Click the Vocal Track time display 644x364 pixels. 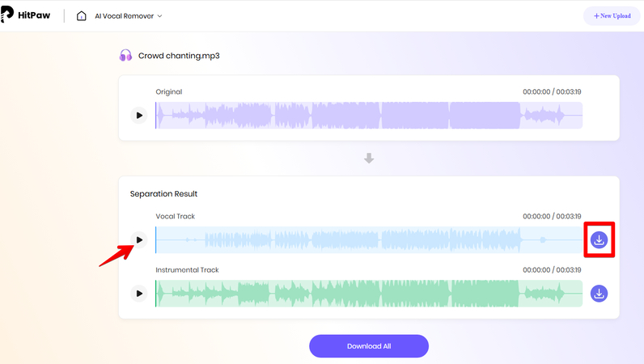tap(551, 217)
